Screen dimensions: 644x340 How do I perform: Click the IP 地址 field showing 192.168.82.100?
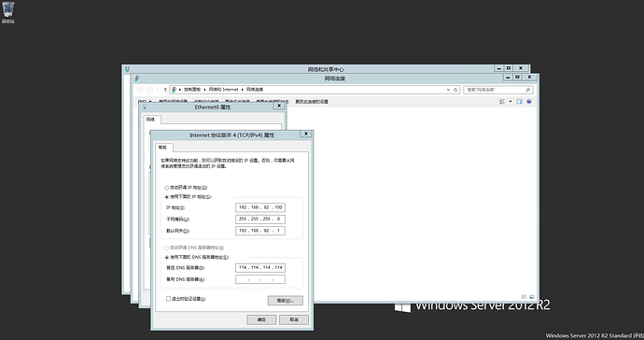point(260,207)
